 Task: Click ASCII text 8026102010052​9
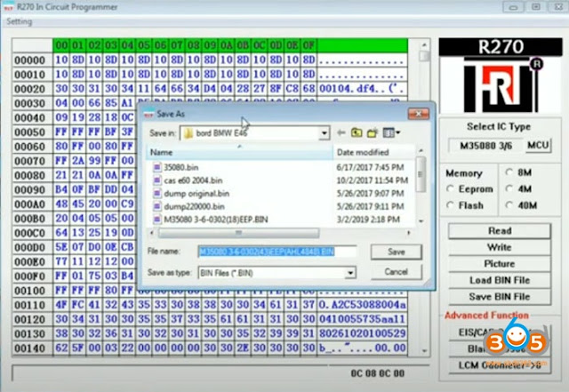coord(362,333)
